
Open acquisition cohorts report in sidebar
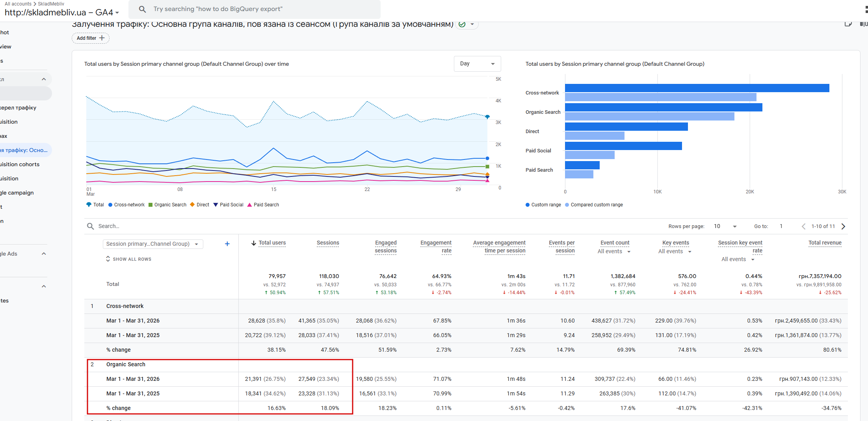coord(20,164)
